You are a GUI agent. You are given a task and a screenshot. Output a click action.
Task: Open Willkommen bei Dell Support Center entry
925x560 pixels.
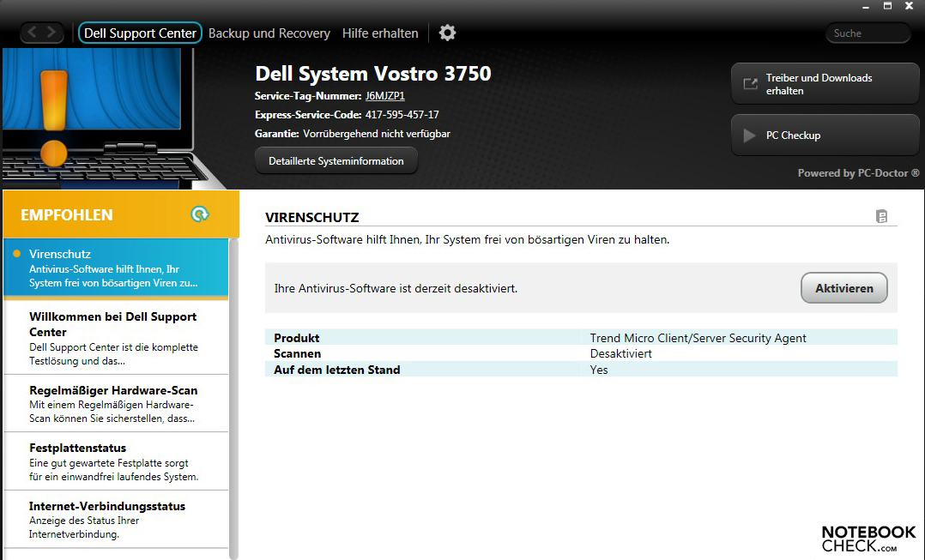[116, 338]
